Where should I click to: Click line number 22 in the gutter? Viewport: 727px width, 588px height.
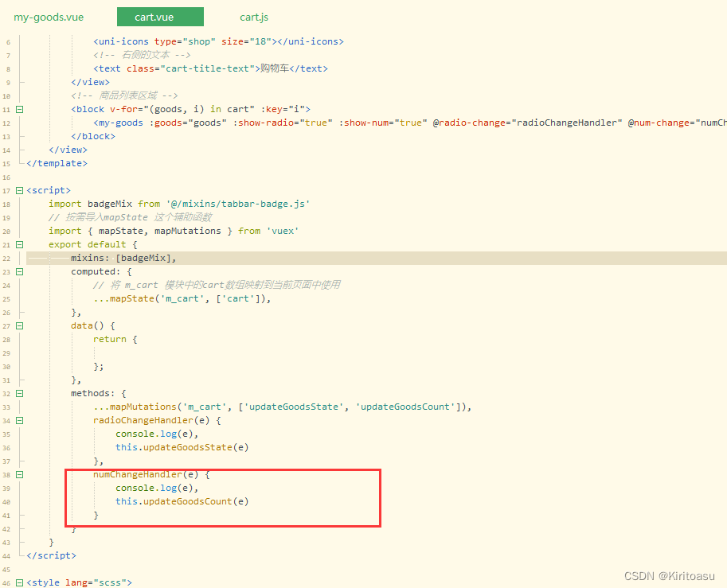tap(6, 259)
